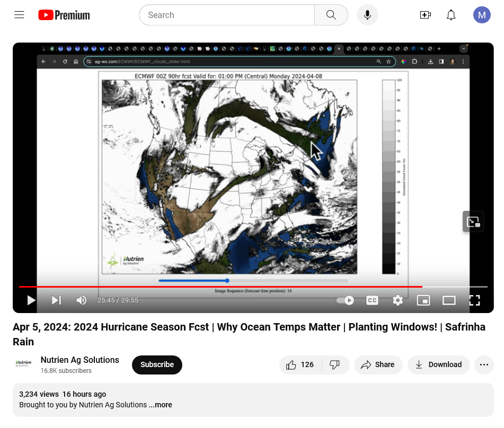Mute the video volume
The image size is (504, 428).
point(81,300)
